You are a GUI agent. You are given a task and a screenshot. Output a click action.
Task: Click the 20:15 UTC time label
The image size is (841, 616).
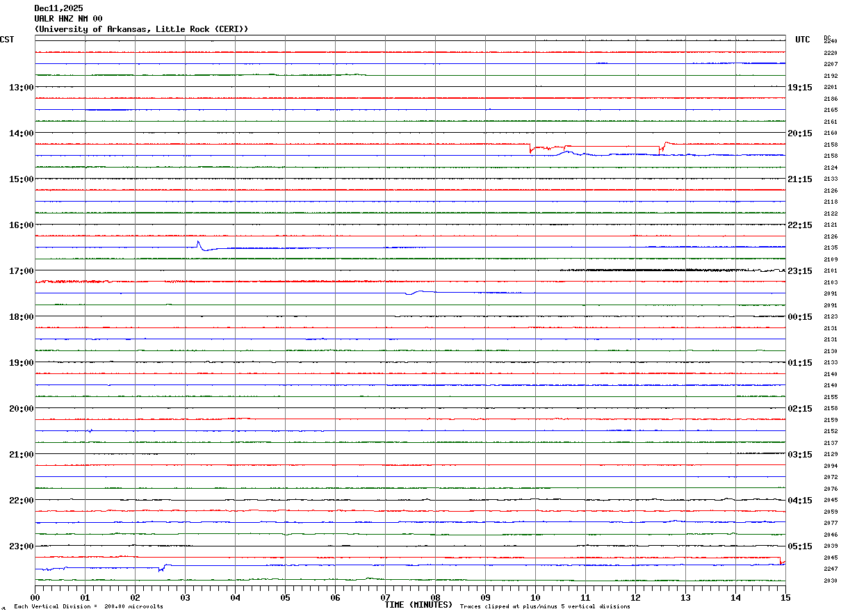coord(800,133)
